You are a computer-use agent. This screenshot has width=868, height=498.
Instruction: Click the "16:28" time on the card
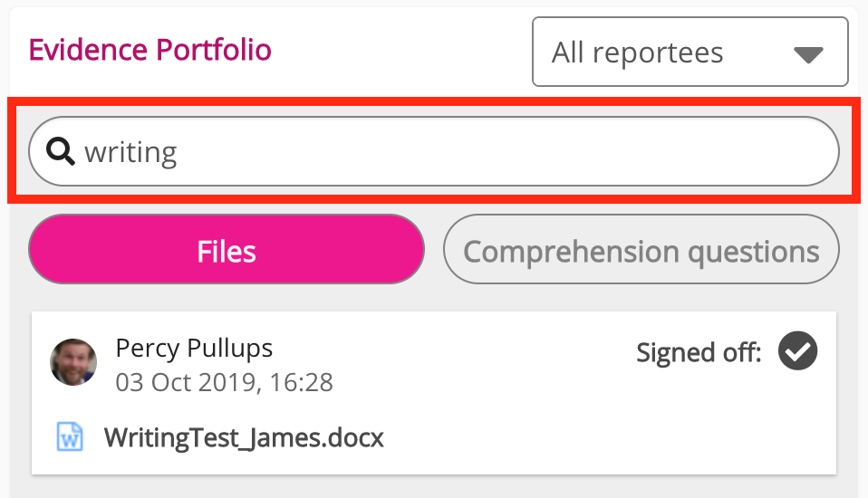300,382
